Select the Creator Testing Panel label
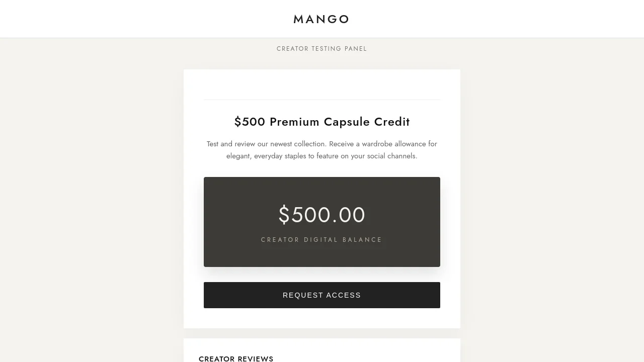Screen dimensions: 644x362 point(322,49)
